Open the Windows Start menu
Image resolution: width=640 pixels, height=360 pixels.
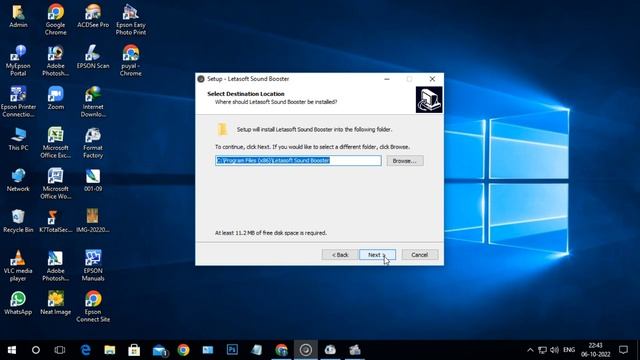coord(12,350)
